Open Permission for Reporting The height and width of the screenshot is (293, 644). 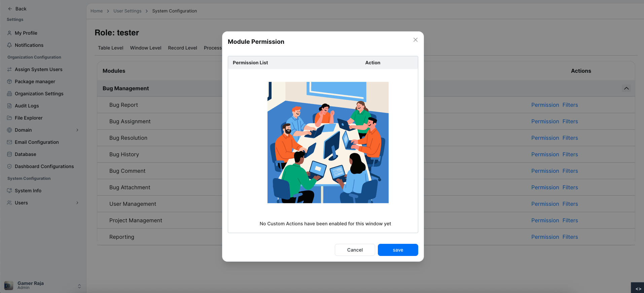545,237
